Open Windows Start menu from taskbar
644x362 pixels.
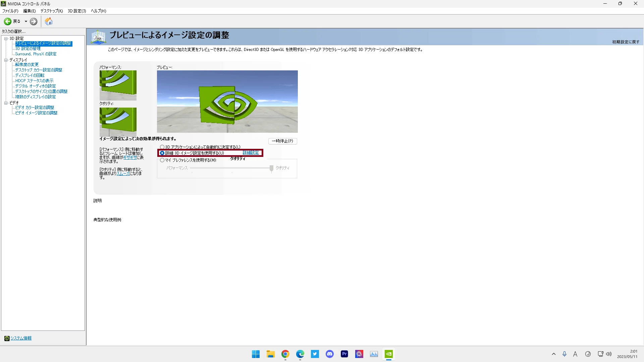[x=256, y=354]
